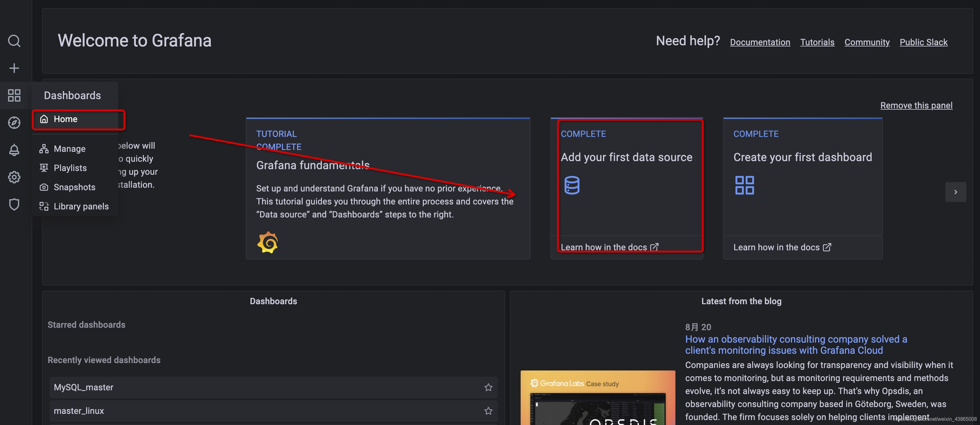
Task: Click external link icon in data source card
Action: [654, 247]
